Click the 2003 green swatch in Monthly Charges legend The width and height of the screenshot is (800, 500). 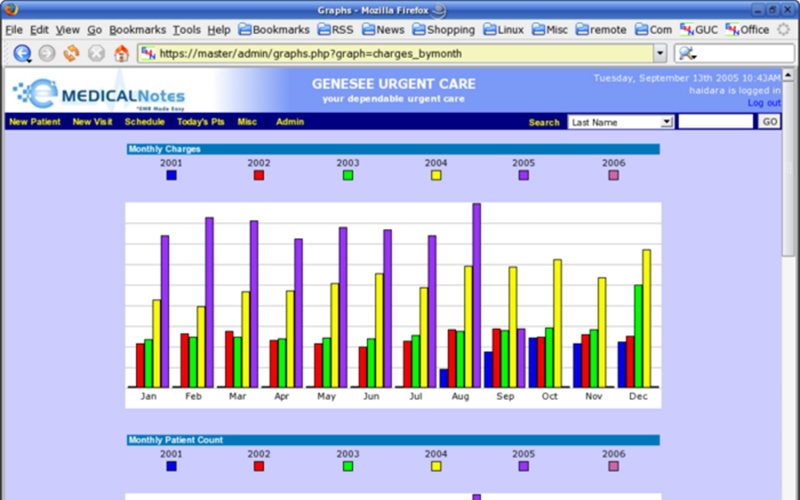tap(348, 175)
